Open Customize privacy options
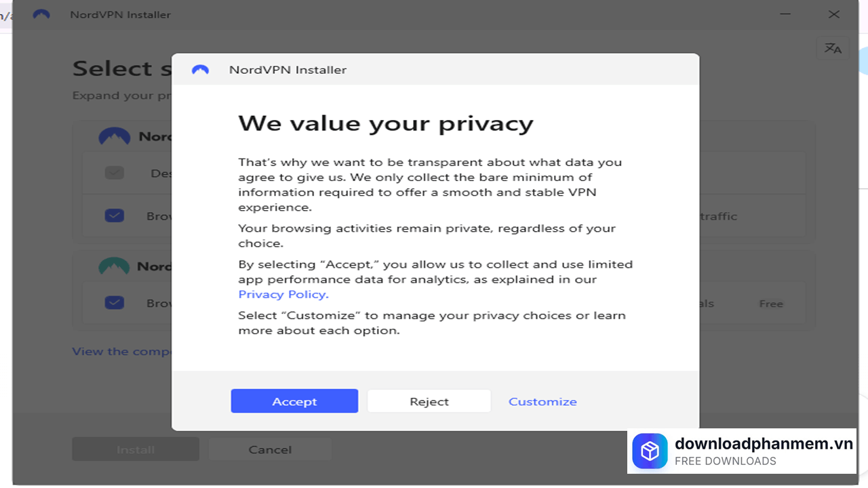868x488 pixels. coord(542,401)
